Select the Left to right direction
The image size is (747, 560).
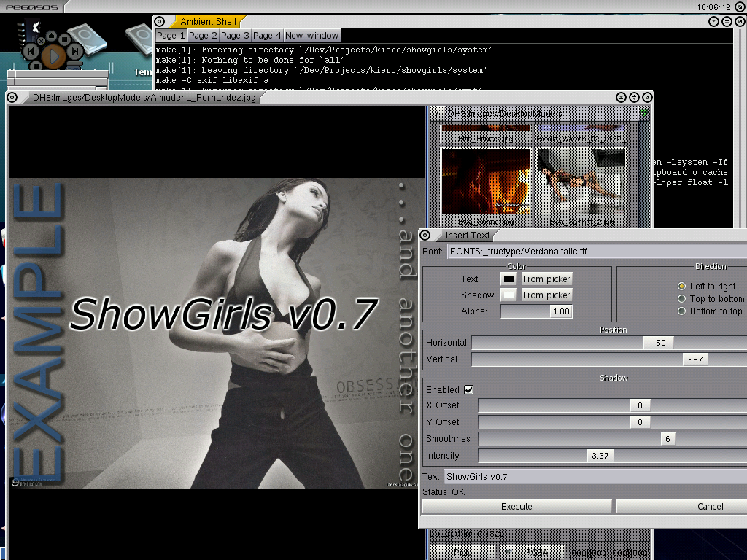coord(682,287)
